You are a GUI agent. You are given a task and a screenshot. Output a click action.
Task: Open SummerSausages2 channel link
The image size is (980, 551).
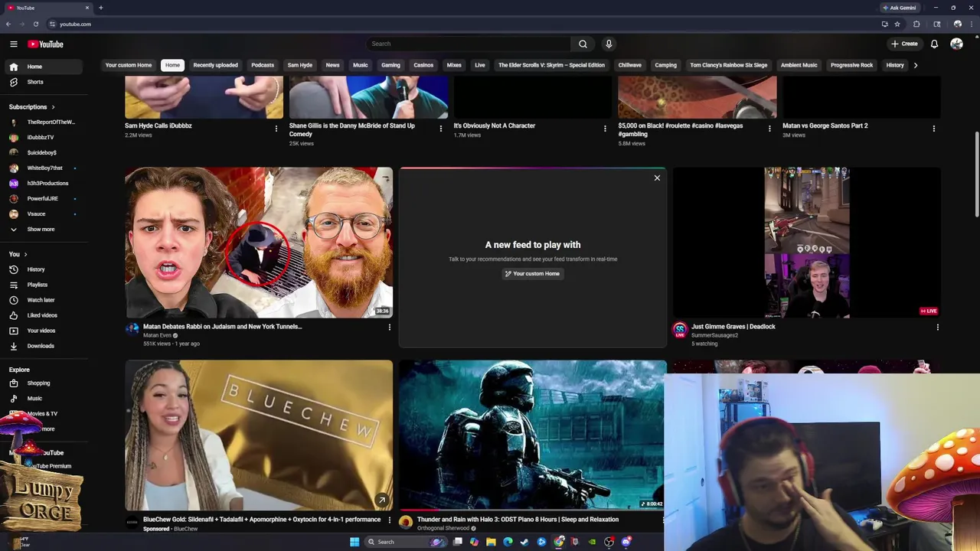(x=714, y=335)
